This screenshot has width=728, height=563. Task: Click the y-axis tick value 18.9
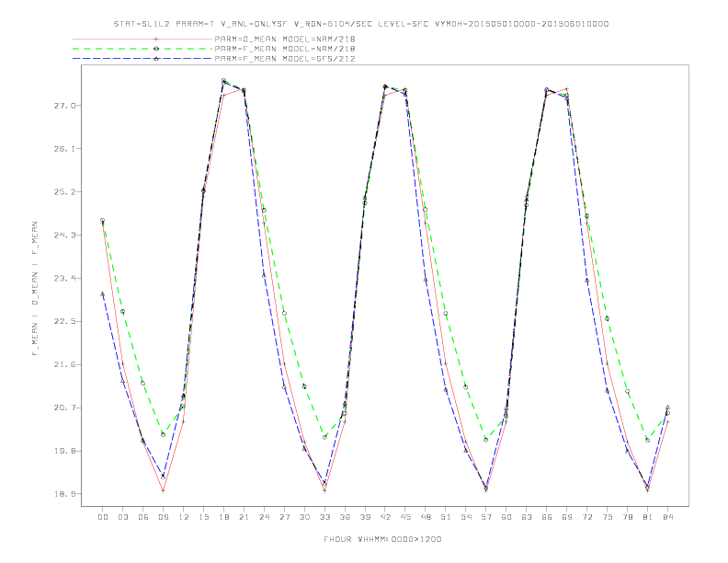click(x=64, y=494)
